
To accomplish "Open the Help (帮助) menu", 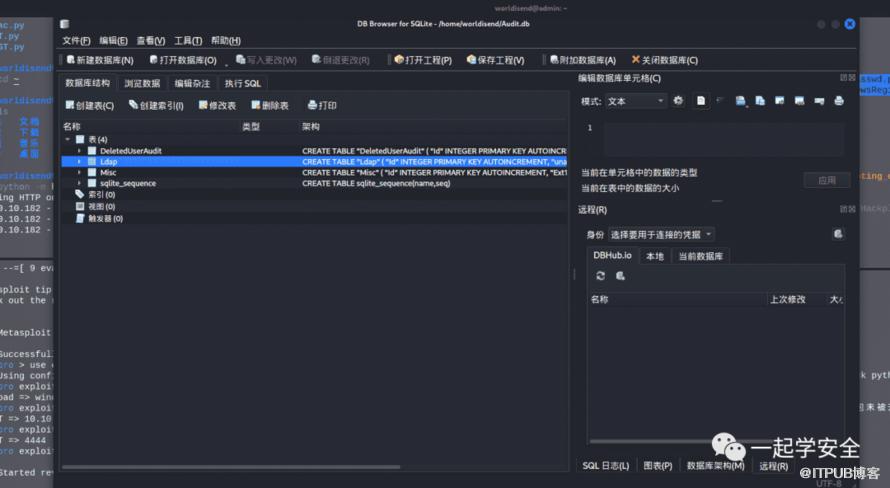I will (226, 41).
